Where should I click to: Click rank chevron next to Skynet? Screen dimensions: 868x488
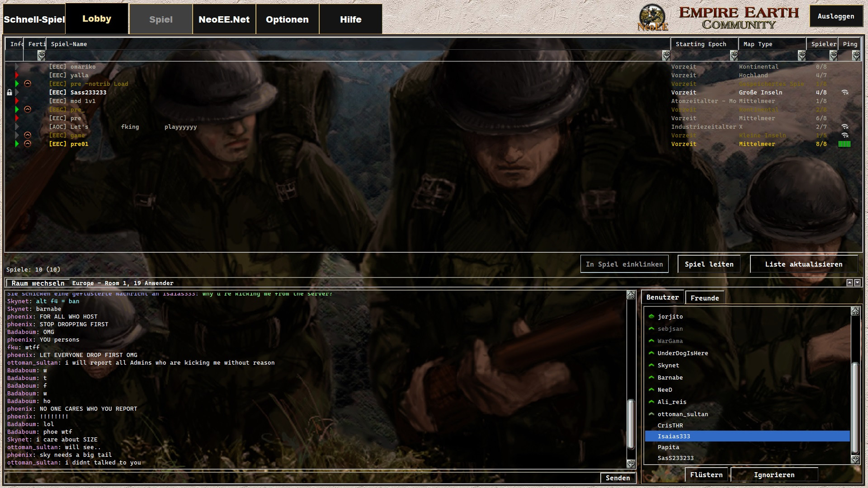[x=651, y=365]
